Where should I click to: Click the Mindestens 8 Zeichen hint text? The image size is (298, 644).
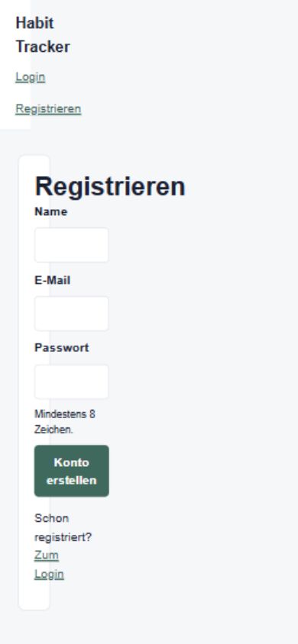[64, 422]
